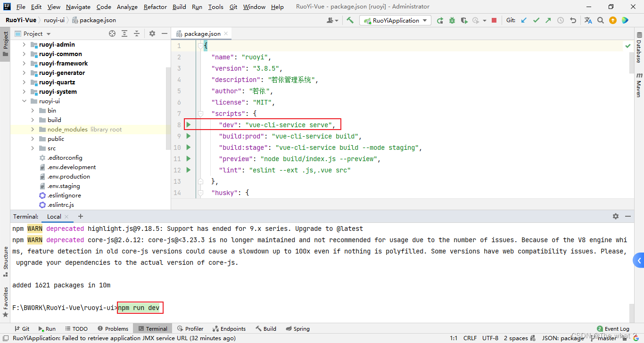The width and height of the screenshot is (644, 343).
Task: Open the Profiler tool window
Action: (x=190, y=329)
